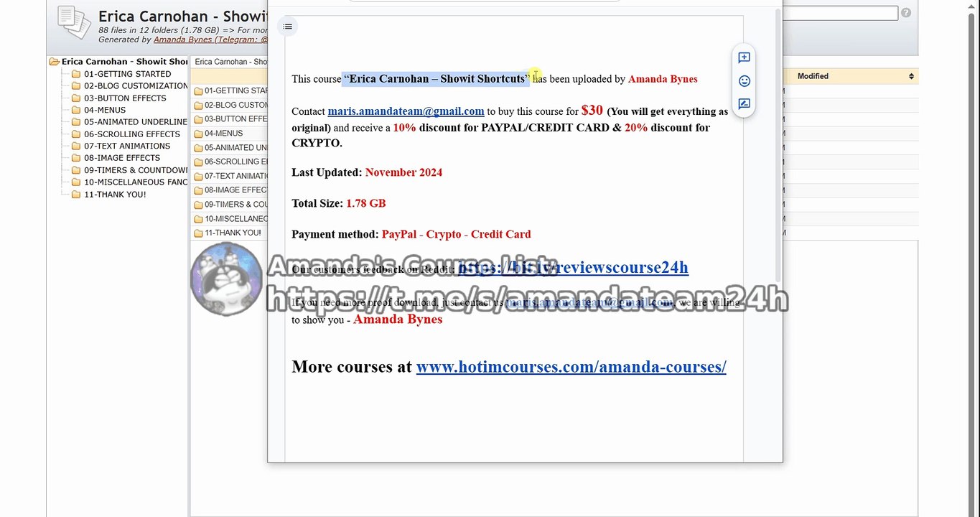Select 03-BUTTON EFFECTS in the left tree
Image resolution: width=980 pixels, height=517 pixels.
pos(125,98)
